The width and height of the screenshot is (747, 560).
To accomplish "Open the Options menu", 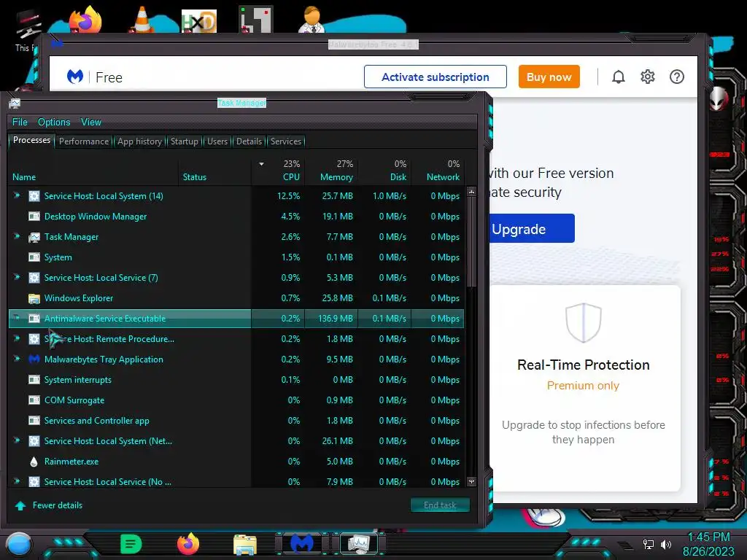I will 54,122.
